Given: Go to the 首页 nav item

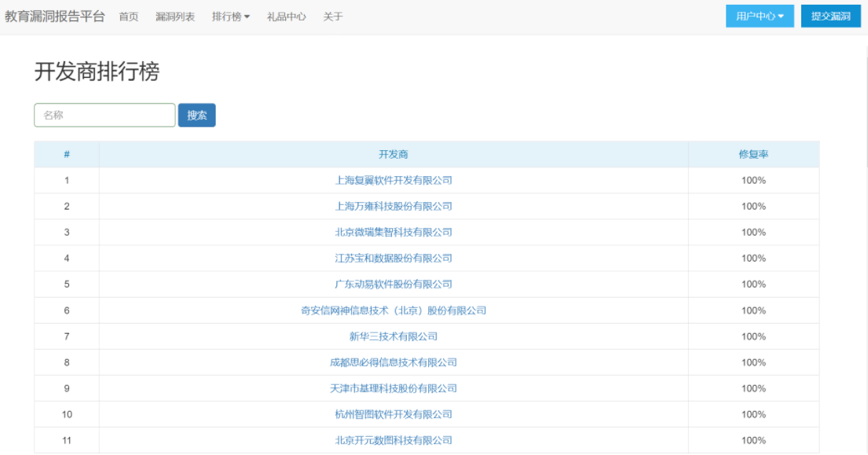Looking at the screenshot, I should tap(129, 17).
